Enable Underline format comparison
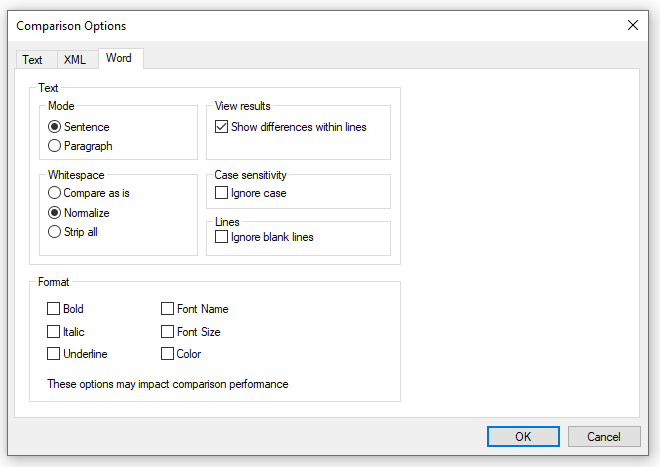The image size is (660, 467). pos(54,353)
